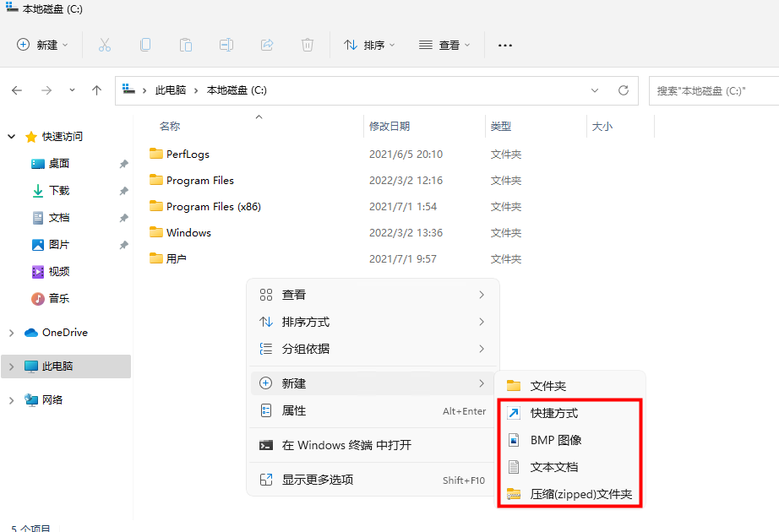Image resolution: width=779 pixels, height=532 pixels.
Task: Click the Delete toolbar icon
Action: click(307, 45)
